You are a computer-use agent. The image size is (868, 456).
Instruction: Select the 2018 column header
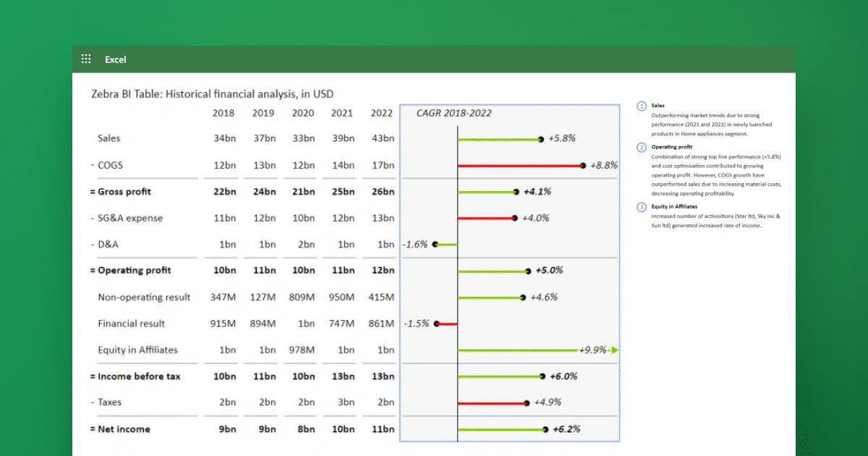223,113
